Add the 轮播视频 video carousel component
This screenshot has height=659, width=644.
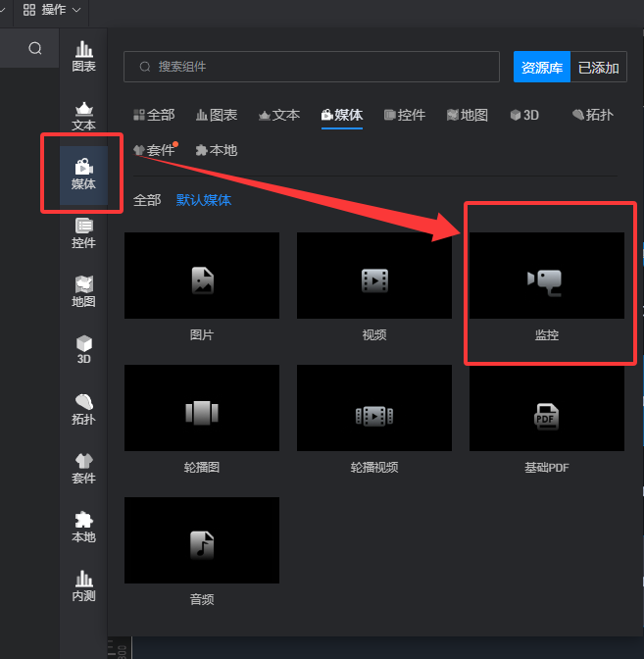click(x=374, y=408)
